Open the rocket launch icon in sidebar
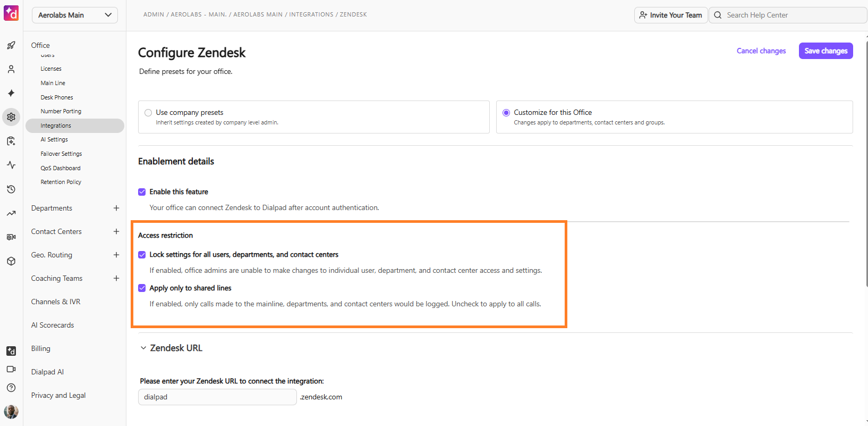Viewport: 868px width, 426px height. coord(11,45)
